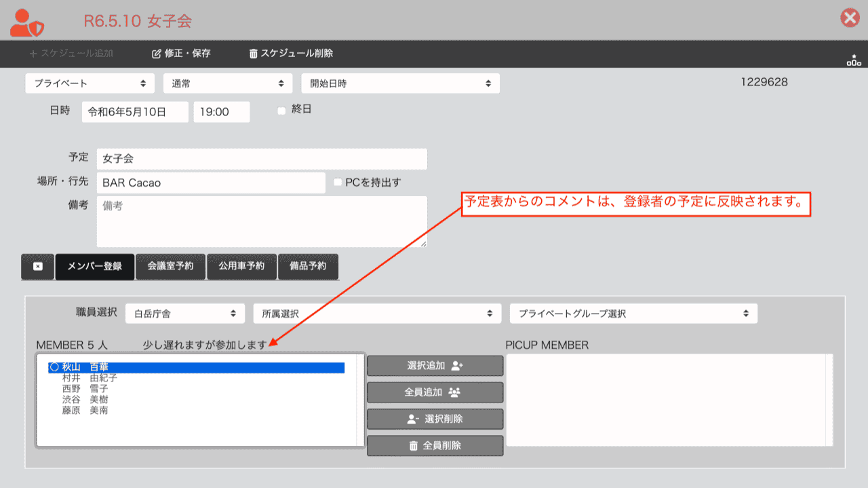
Task: Expand the 開始日時 dropdown
Action: [400, 83]
